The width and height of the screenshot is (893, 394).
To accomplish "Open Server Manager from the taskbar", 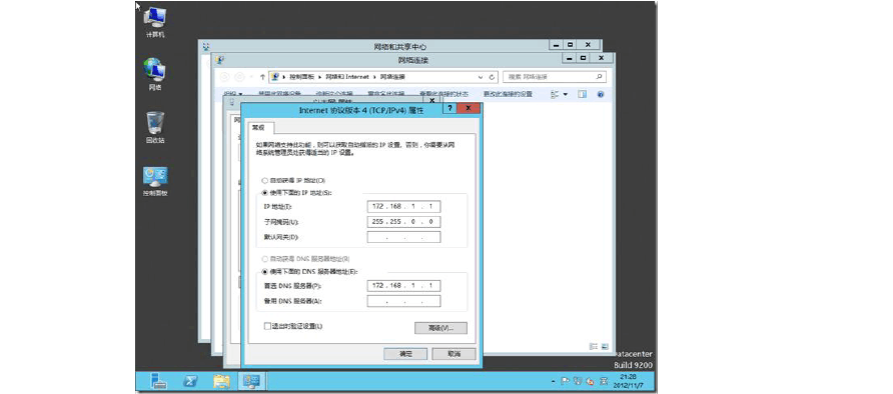I will pos(159,381).
